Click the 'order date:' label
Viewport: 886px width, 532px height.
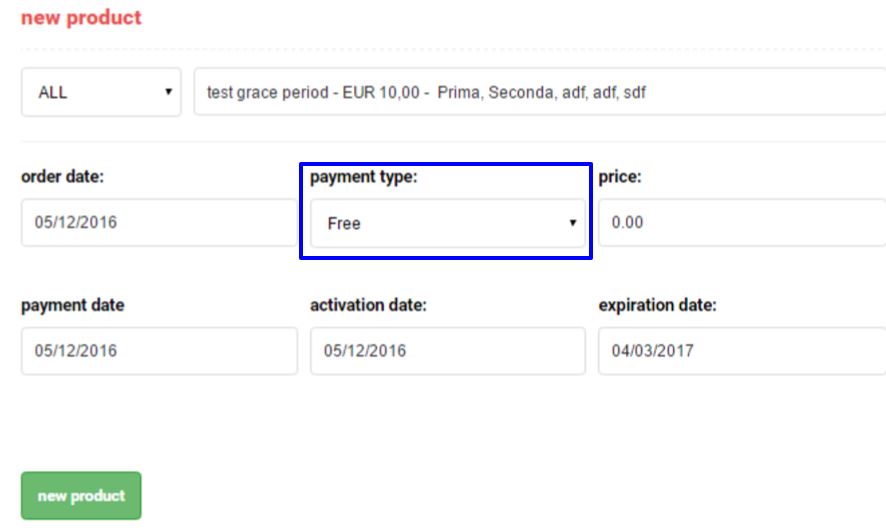[62, 177]
